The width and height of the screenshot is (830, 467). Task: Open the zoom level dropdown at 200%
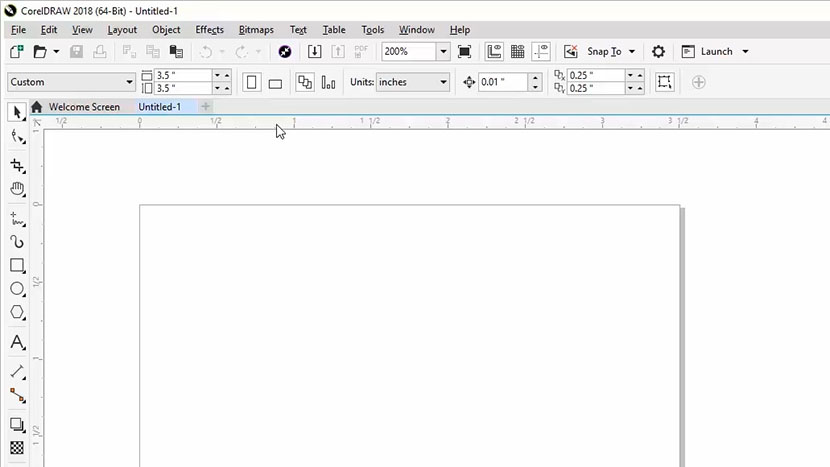coord(443,52)
